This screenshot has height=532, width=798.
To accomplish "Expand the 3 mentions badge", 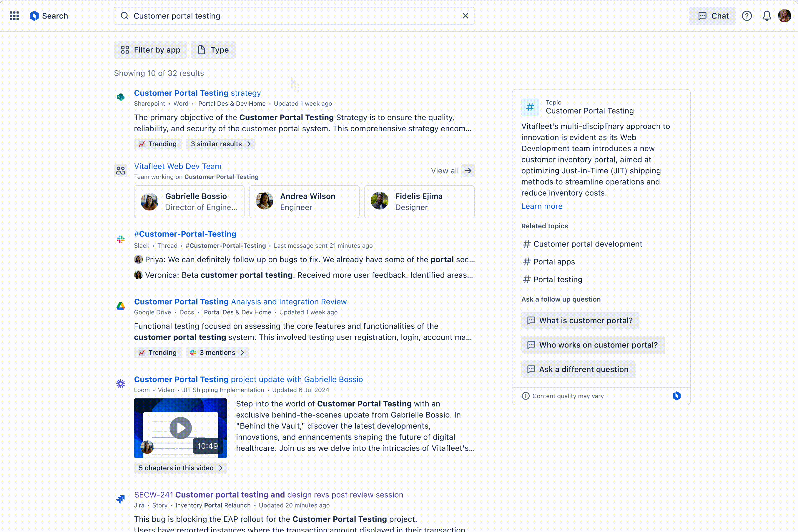I will 217,352.
